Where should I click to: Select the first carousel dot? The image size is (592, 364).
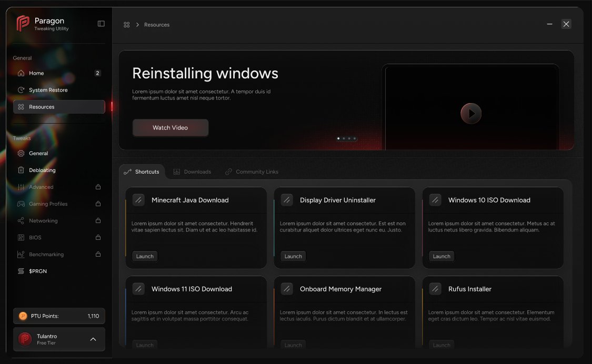pyautogui.click(x=338, y=138)
